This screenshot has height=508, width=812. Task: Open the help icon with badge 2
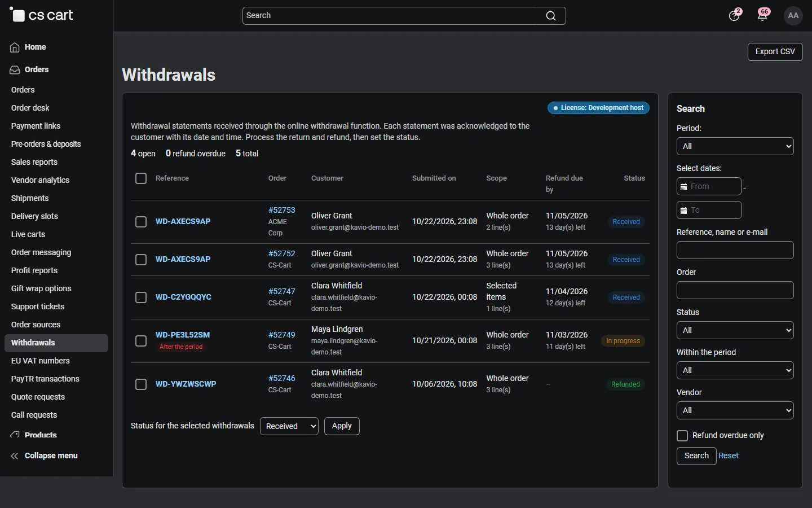coord(734,15)
